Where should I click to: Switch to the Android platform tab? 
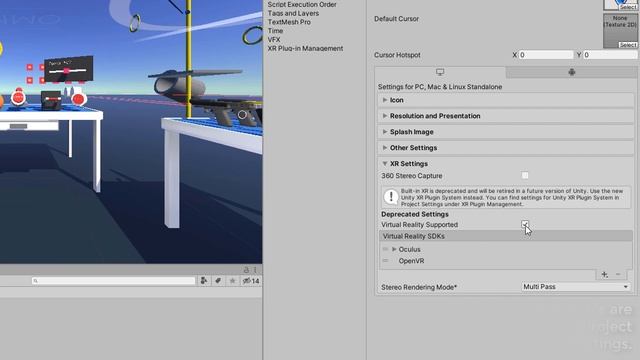tap(571, 72)
